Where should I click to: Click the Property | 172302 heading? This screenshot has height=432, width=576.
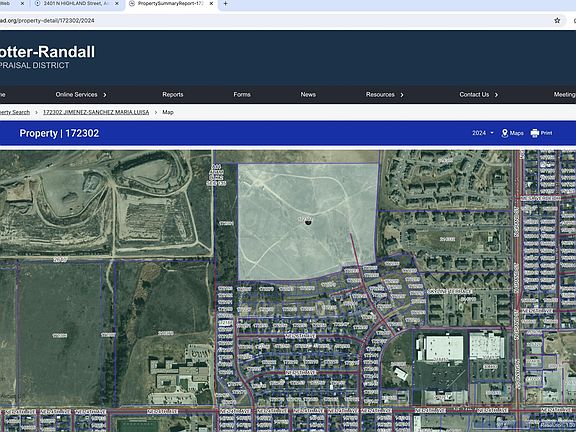point(59,133)
